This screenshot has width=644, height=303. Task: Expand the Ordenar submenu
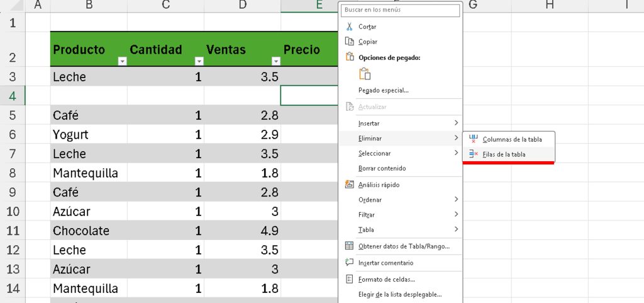[x=400, y=200]
